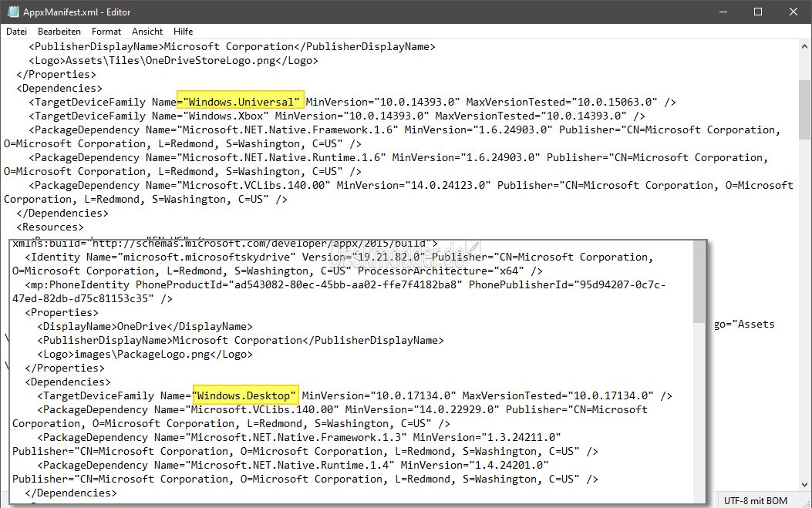Open the Datei menu
The height and width of the screenshot is (508, 812).
(16, 32)
